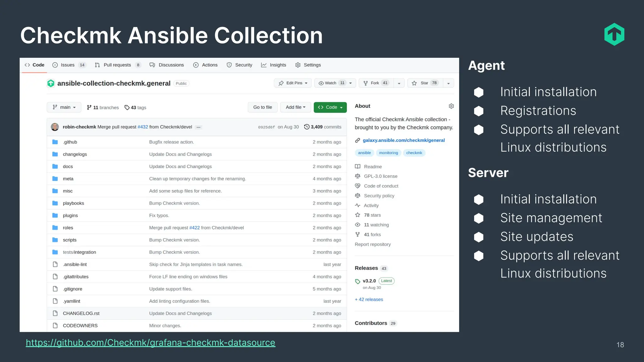Screen dimensions: 644x362
Task: Click the Checkmk repository avatar icon
Action: pos(51,83)
